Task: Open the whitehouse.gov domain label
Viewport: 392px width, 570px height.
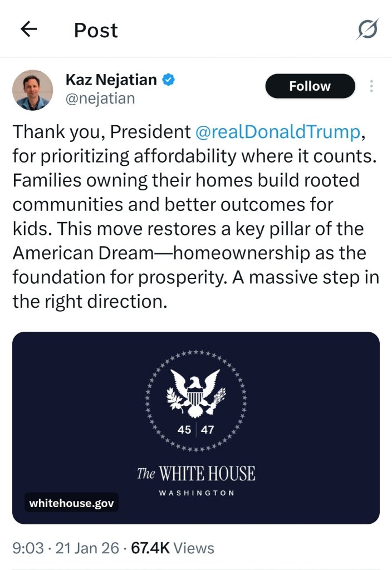Action: 72,503
